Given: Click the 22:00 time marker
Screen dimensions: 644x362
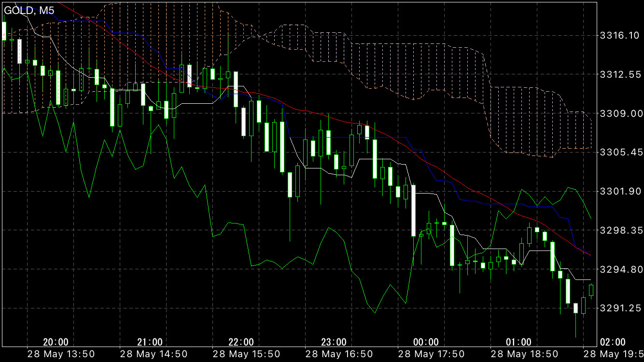Looking at the screenshot, I should coord(241,342).
